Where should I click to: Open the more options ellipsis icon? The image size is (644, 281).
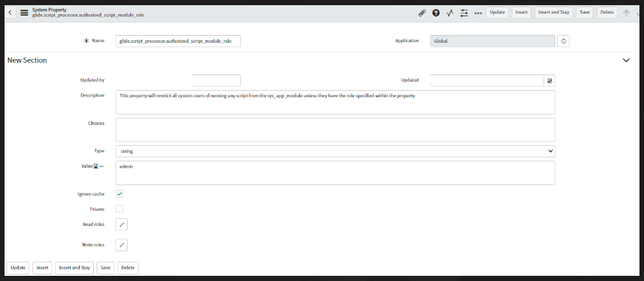tap(478, 13)
